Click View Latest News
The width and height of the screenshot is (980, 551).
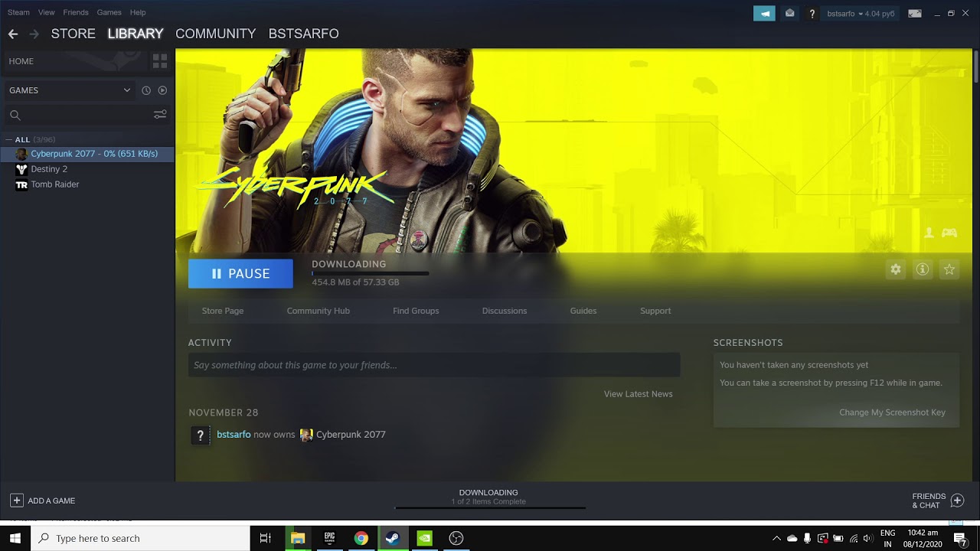tap(639, 394)
